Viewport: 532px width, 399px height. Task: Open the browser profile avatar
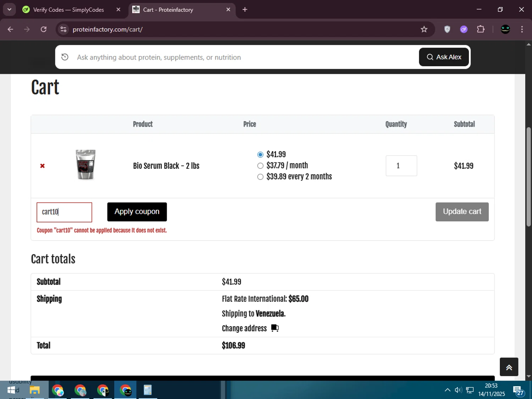coord(505,29)
